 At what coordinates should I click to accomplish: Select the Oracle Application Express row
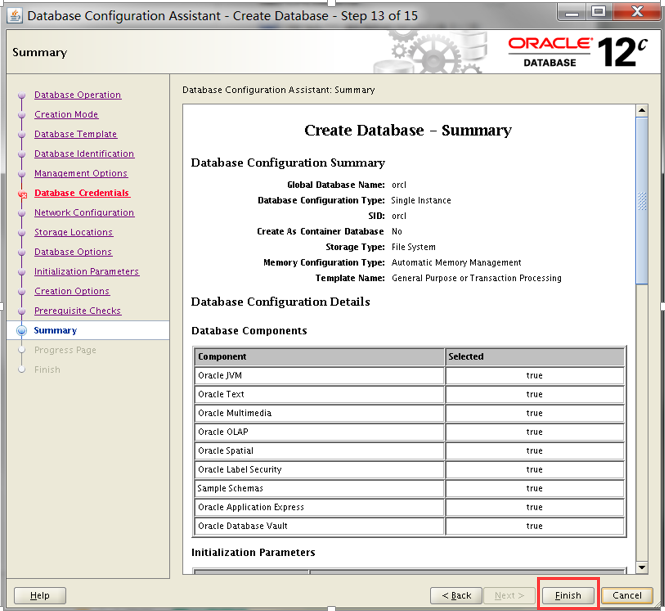click(x=409, y=507)
